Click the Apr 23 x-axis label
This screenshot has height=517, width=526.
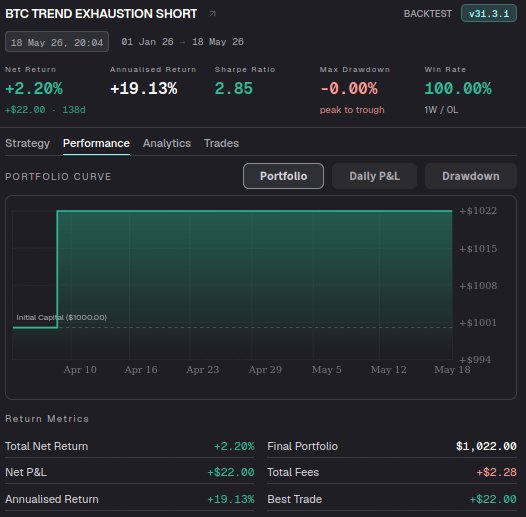tap(203, 370)
